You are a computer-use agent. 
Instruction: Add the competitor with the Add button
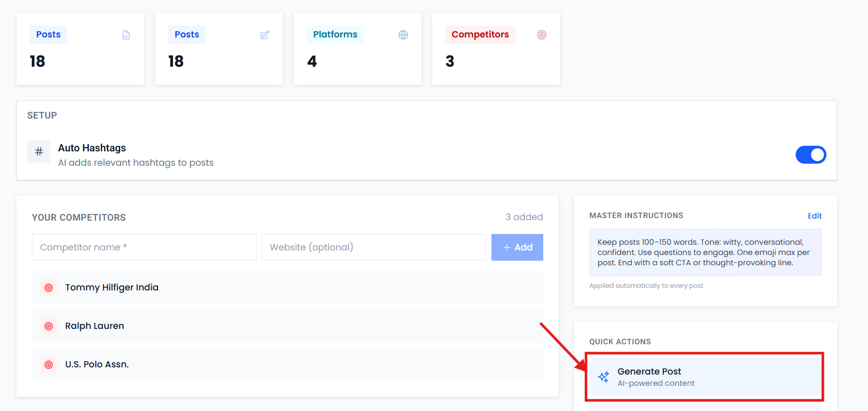517,247
